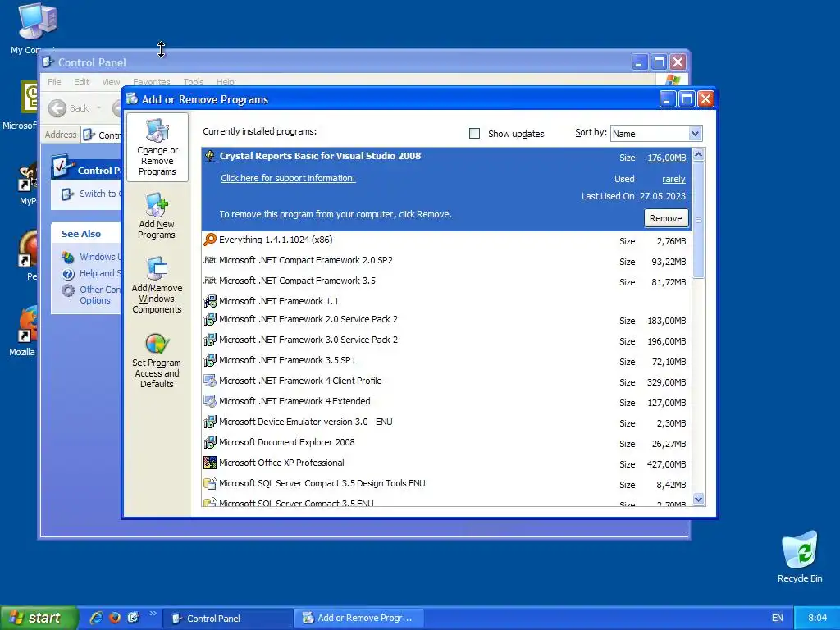Launch Internet Explorer from Quick Launch
840x630 pixels.
click(x=96, y=618)
